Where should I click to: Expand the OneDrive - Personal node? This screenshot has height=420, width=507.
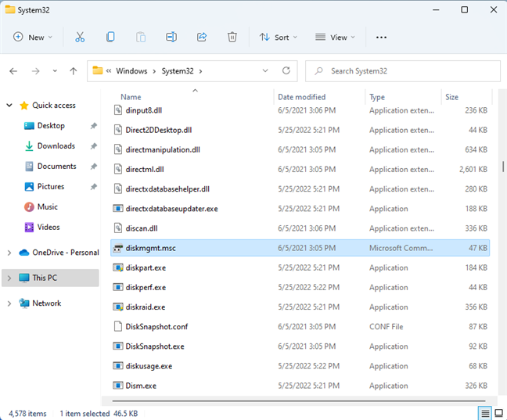[x=9, y=253]
